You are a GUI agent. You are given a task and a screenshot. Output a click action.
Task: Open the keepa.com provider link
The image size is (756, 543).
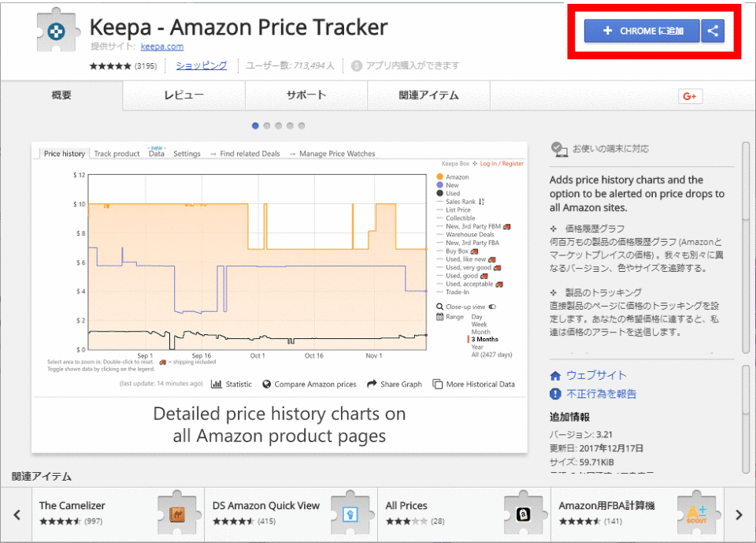161,46
